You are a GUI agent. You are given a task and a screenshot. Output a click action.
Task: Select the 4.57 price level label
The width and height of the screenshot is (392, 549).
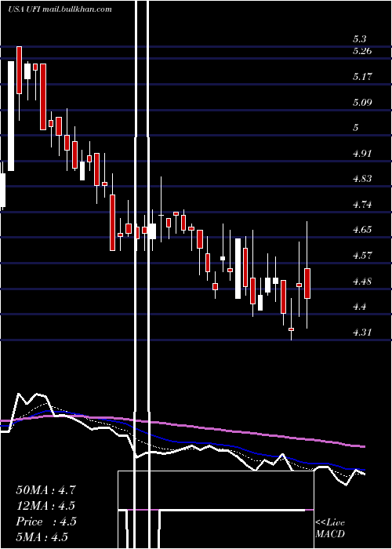click(362, 256)
